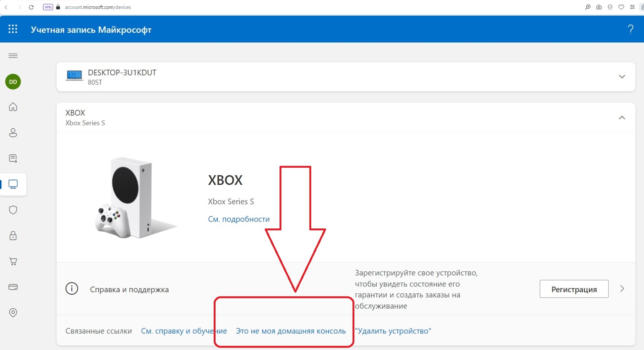Click Это не моя домашняя консоль link
The width and height of the screenshot is (644, 350).
point(291,331)
